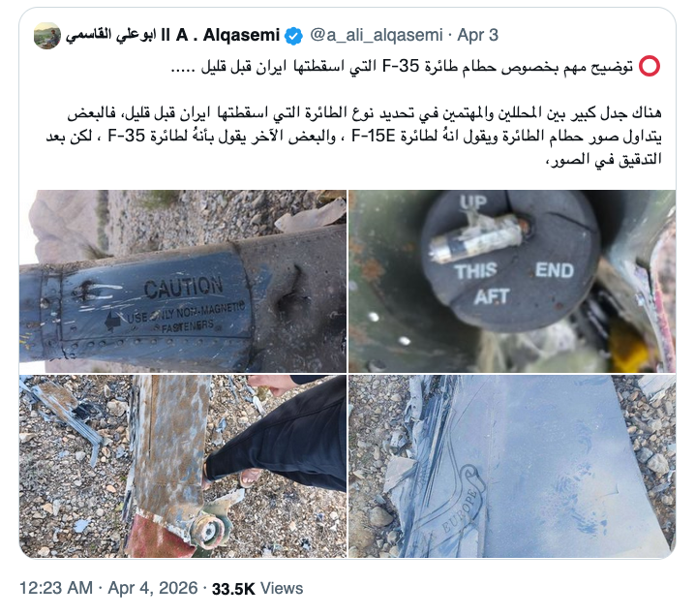Click the Views label next to 33.5K
This screenshot has height=616, width=695.
[x=282, y=589]
